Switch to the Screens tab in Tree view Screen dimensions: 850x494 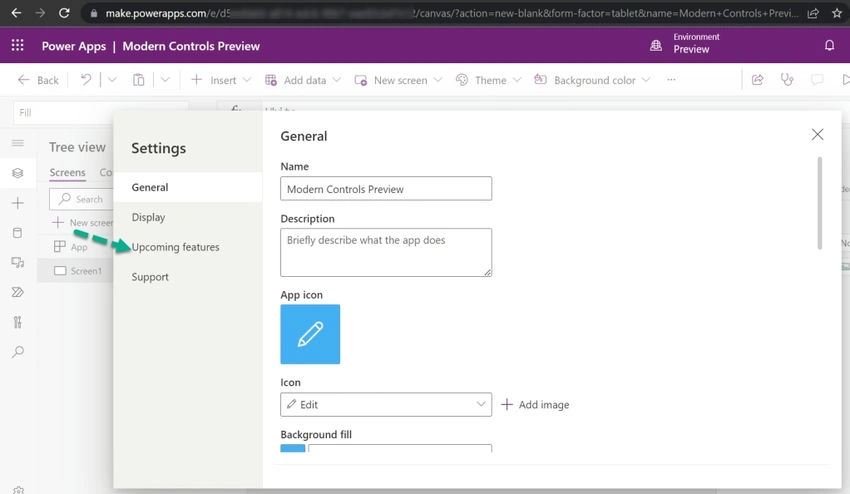(x=67, y=172)
